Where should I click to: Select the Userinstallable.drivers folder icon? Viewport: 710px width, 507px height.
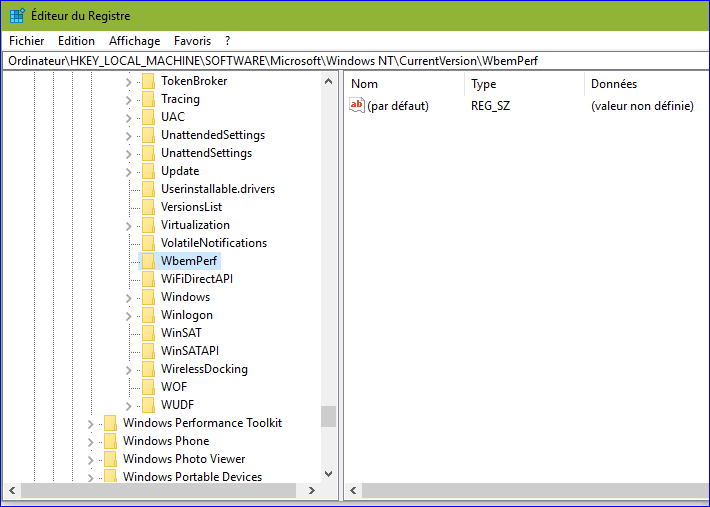click(148, 189)
